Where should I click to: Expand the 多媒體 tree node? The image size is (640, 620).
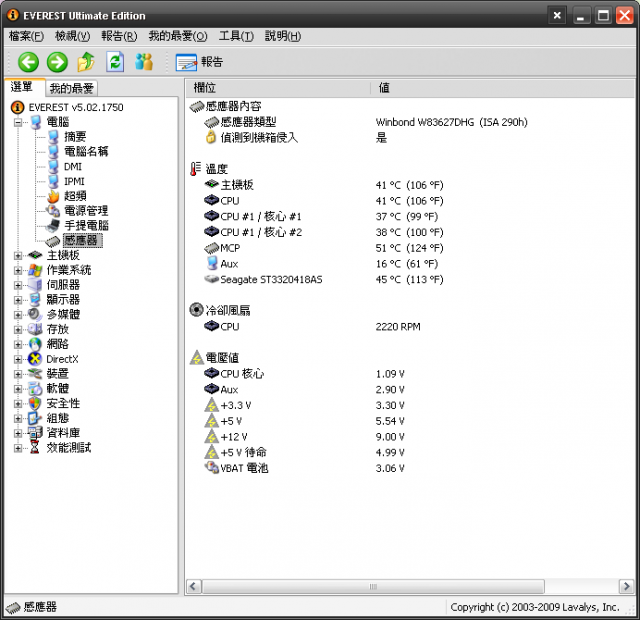point(18,315)
